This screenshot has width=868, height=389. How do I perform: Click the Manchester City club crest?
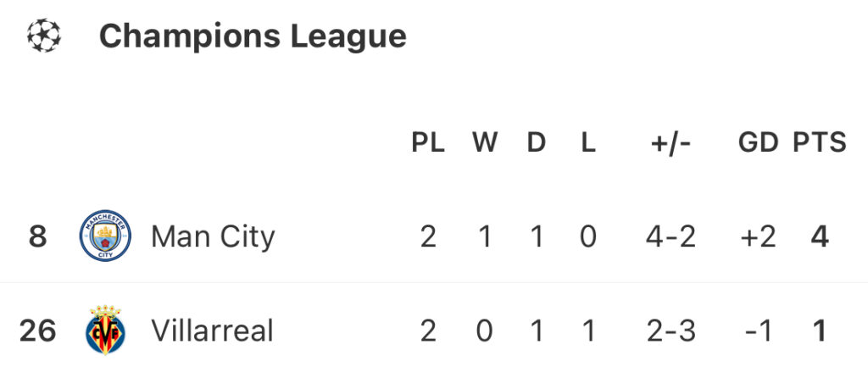[x=105, y=236]
